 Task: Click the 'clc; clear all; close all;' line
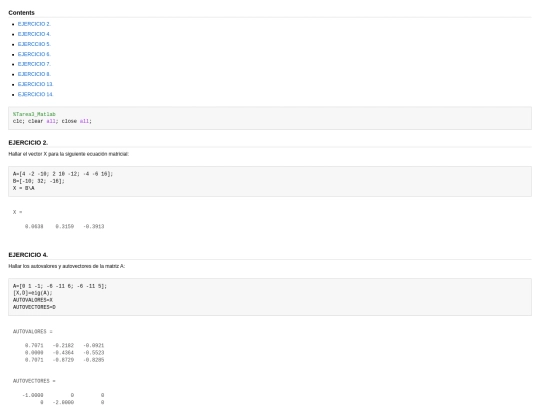coord(52,121)
